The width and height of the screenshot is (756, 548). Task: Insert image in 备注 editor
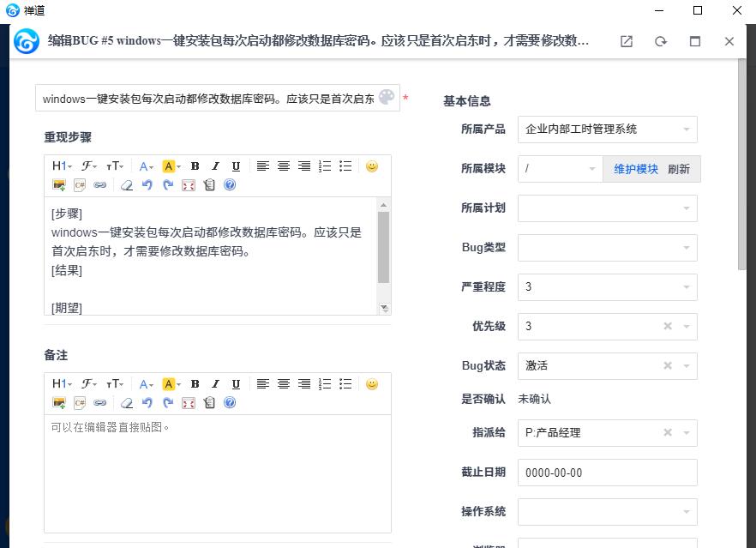[x=59, y=403]
